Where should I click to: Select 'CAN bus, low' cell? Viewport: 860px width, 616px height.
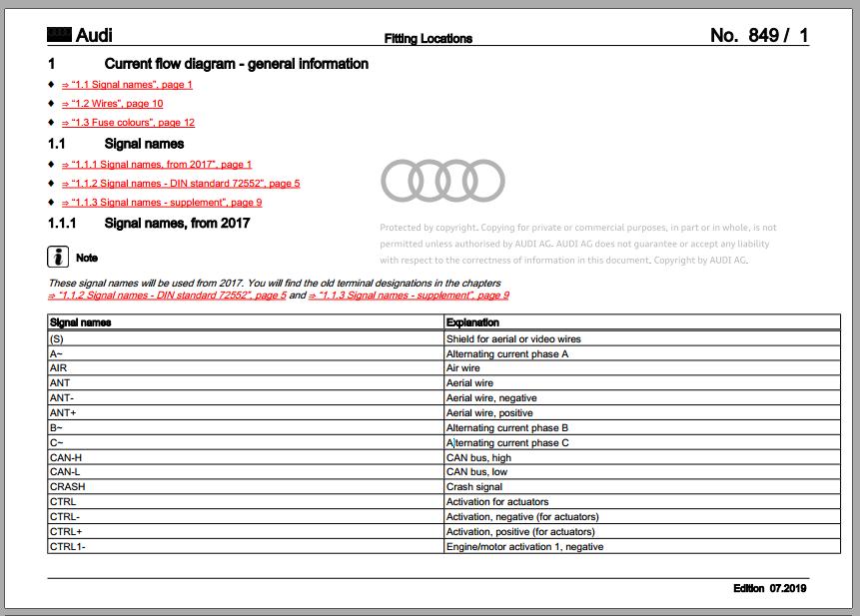tap(642, 472)
